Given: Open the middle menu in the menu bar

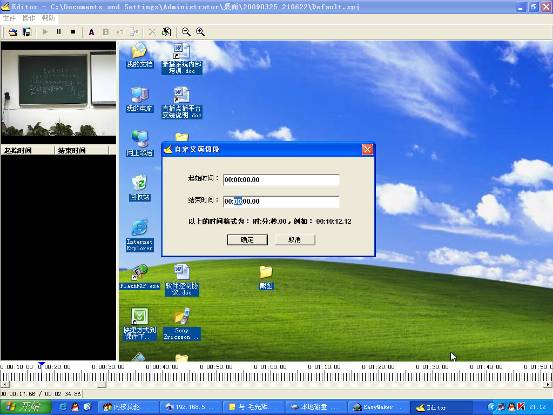Looking at the screenshot, I should (29, 18).
